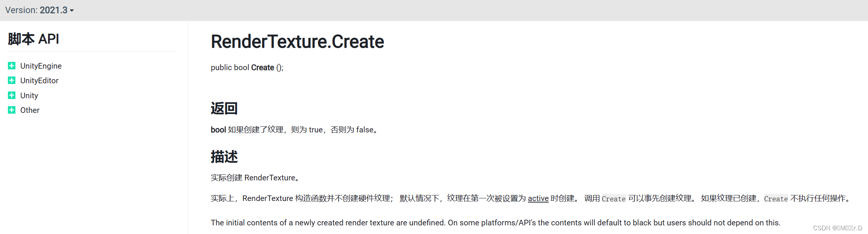Expand the UnityEngine plus icon
The width and height of the screenshot is (868, 234).
[x=12, y=66]
